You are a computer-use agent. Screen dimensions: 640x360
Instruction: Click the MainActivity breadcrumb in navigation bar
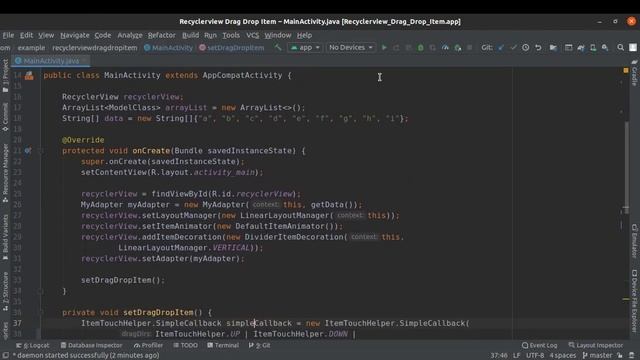[168, 48]
